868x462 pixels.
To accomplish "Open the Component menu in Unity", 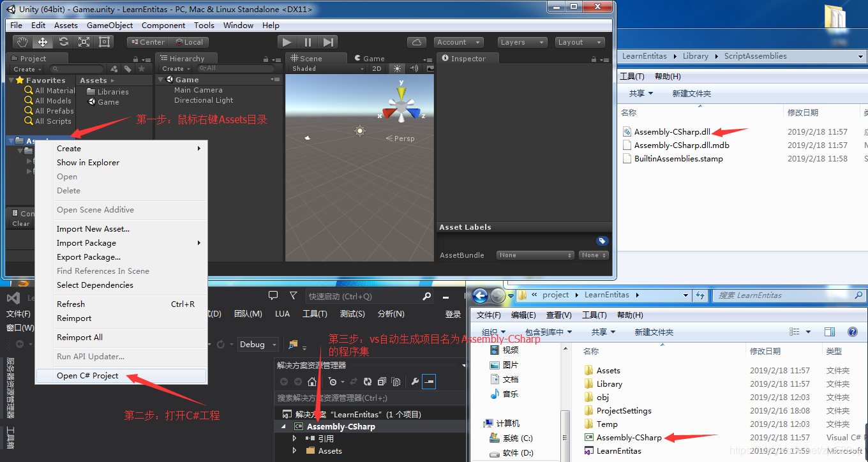I will tap(163, 26).
